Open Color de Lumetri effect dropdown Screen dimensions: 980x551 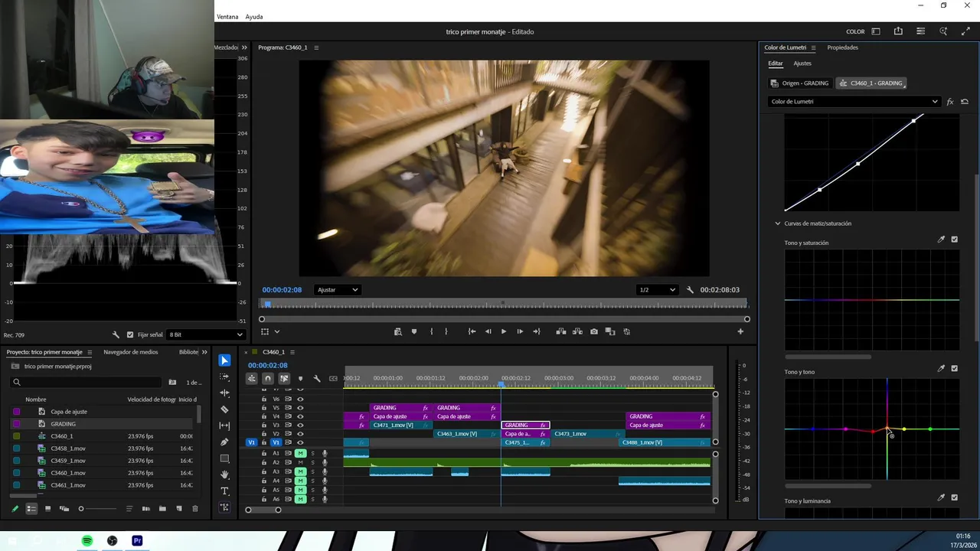(x=854, y=102)
